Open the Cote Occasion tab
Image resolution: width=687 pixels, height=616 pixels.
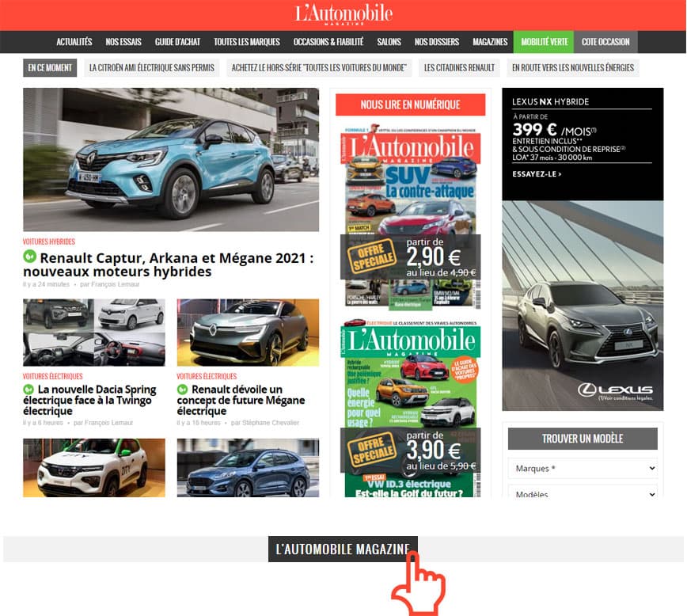(x=605, y=42)
